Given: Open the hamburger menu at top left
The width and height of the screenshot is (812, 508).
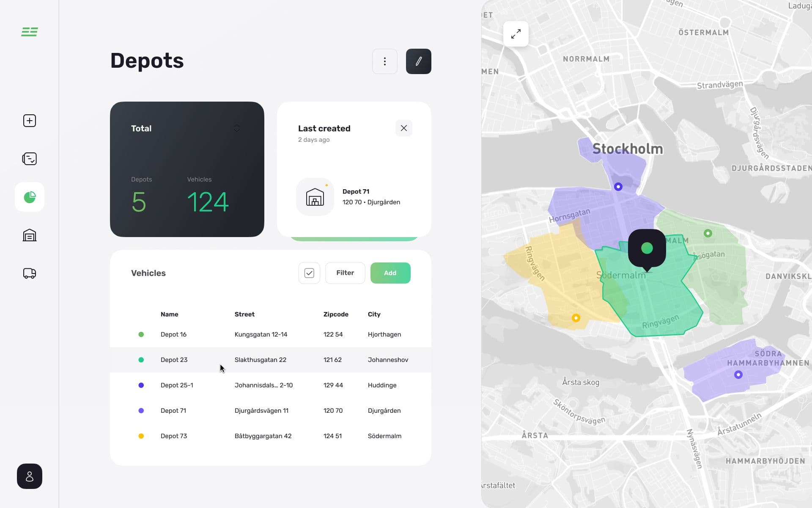Looking at the screenshot, I should point(29,32).
